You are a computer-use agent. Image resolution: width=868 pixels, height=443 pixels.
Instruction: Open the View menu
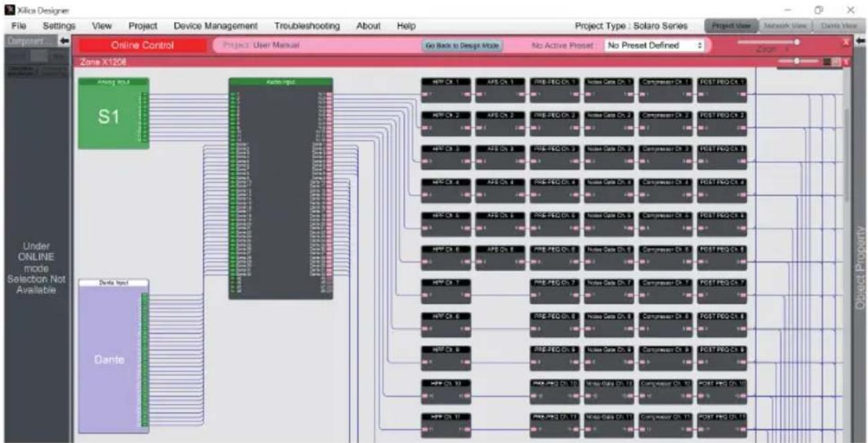point(102,25)
